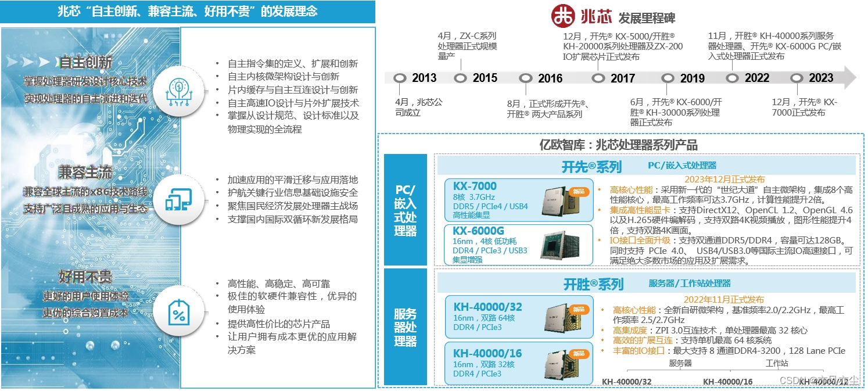The height and width of the screenshot is (391, 868).
Task: Click the 服务器 label above bottom bracket
Action: (x=680, y=363)
